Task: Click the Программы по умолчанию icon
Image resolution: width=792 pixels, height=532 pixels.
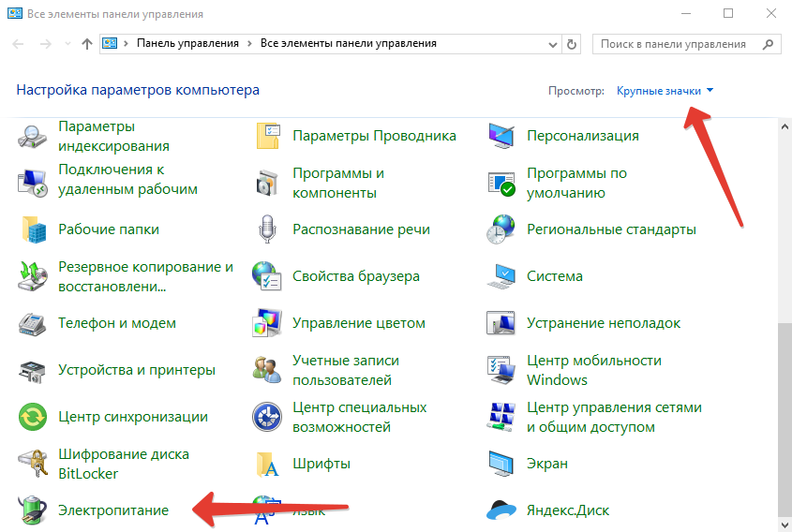Action: click(501, 184)
